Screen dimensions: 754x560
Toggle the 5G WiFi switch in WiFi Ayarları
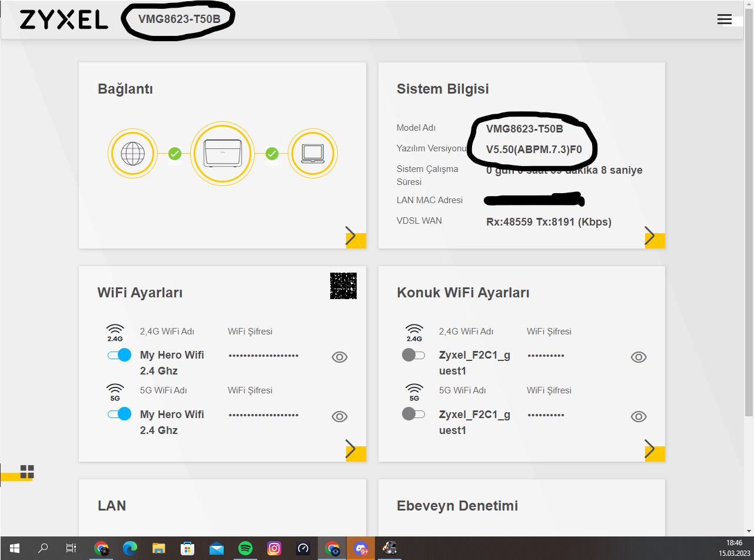click(119, 414)
